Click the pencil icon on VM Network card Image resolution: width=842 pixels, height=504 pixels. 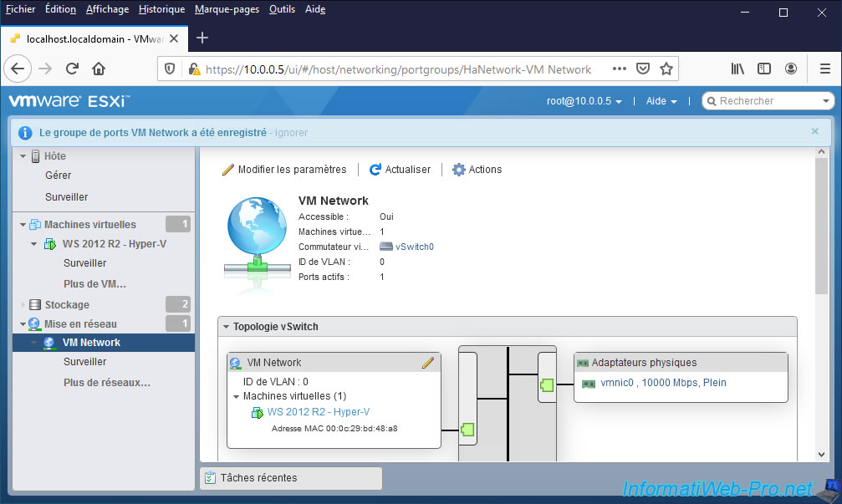tap(427, 363)
